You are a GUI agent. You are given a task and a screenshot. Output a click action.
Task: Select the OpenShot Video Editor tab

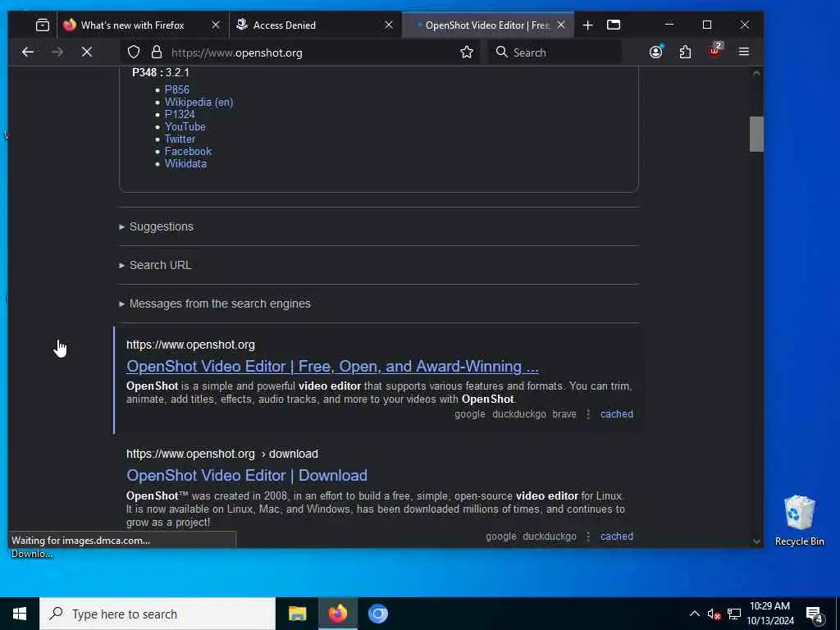pyautogui.click(x=487, y=25)
